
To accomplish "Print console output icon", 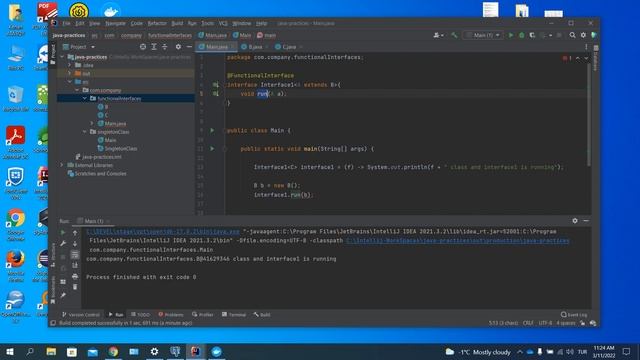I will tap(75, 276).
